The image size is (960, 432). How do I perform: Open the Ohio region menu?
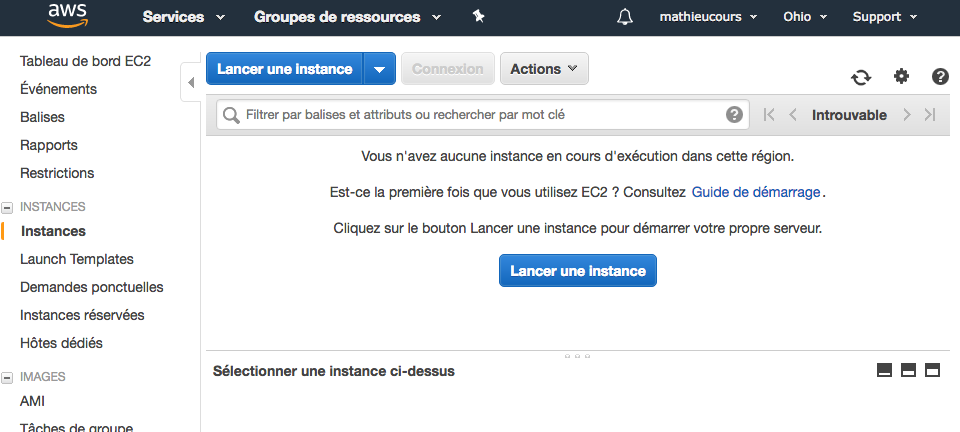point(804,17)
